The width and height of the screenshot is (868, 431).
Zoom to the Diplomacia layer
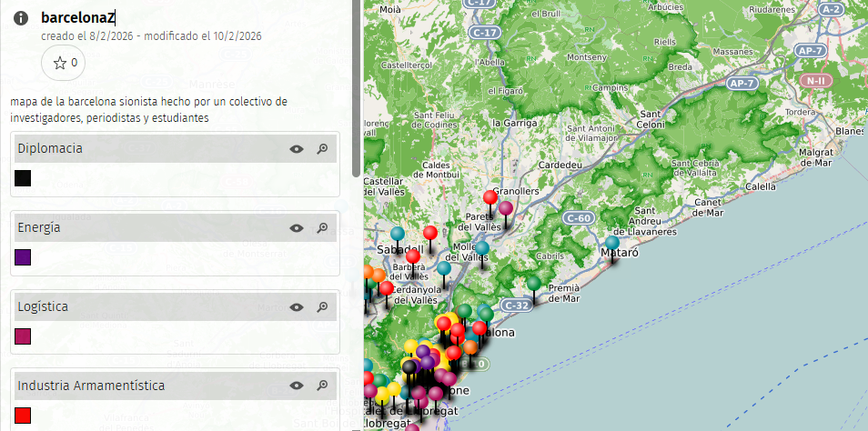click(x=322, y=149)
